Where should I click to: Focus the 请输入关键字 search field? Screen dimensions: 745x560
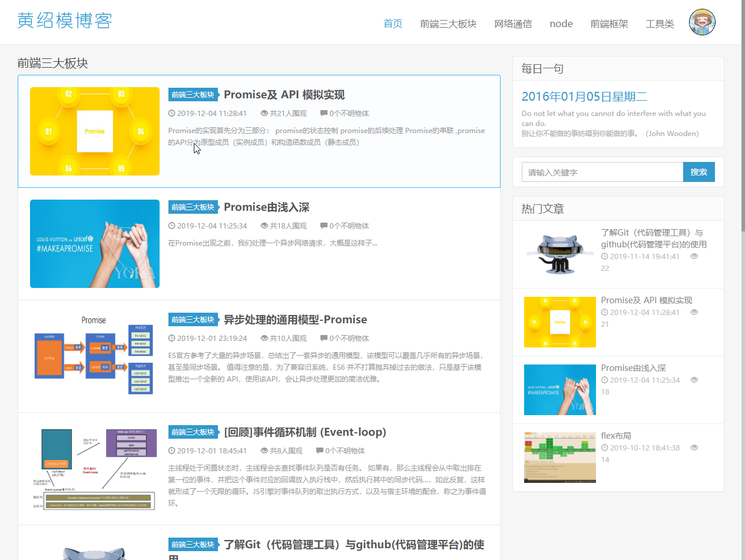(x=602, y=172)
